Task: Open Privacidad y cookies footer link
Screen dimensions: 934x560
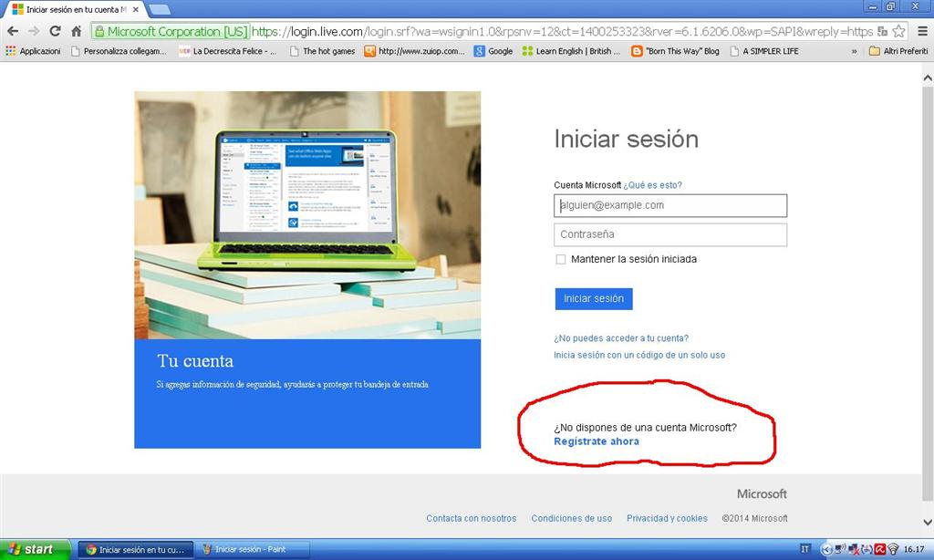Action: click(x=667, y=518)
